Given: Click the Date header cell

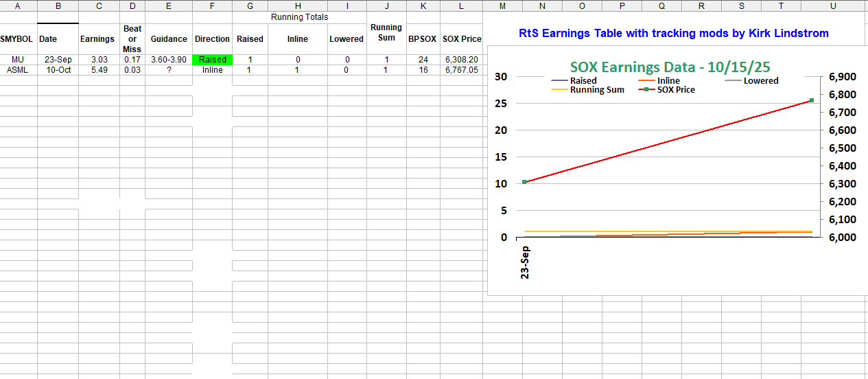Looking at the screenshot, I should 58,39.
